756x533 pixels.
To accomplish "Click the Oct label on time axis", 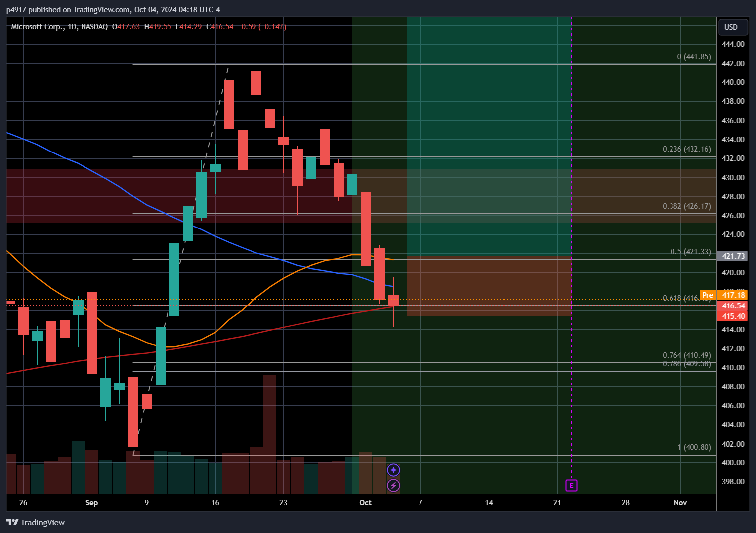I will [x=365, y=503].
